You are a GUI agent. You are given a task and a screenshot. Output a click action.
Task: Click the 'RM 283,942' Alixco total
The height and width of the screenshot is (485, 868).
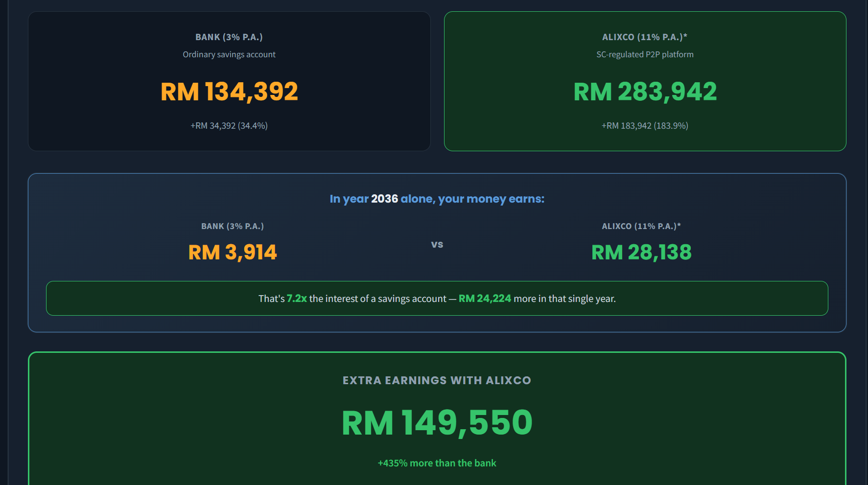point(645,92)
